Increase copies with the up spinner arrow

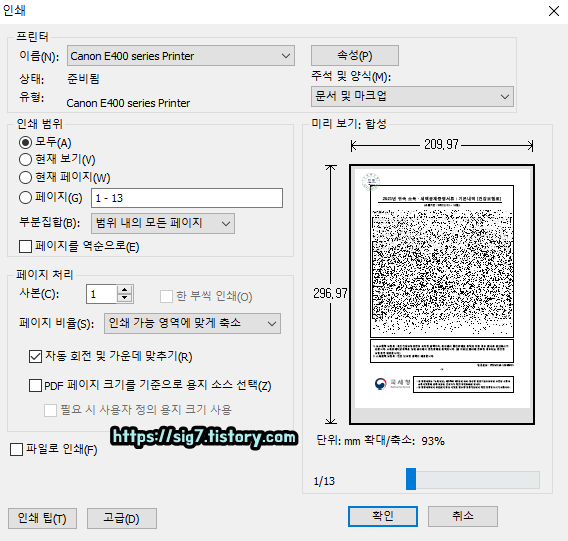tap(125, 290)
